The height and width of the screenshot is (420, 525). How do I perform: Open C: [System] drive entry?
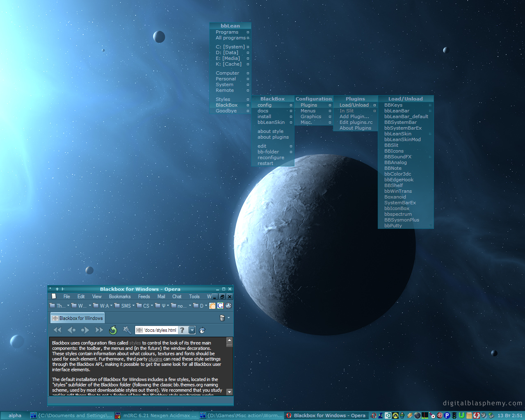pyautogui.click(x=230, y=47)
